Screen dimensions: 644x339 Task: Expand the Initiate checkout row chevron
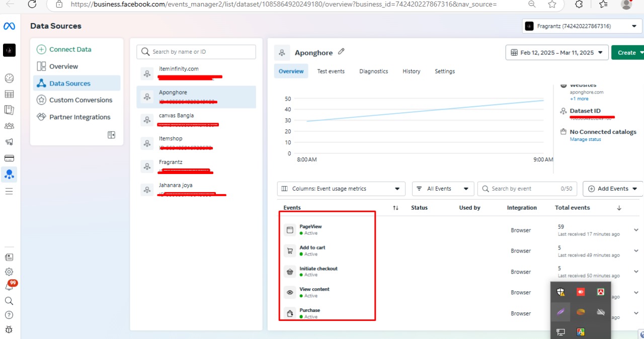[x=636, y=272]
